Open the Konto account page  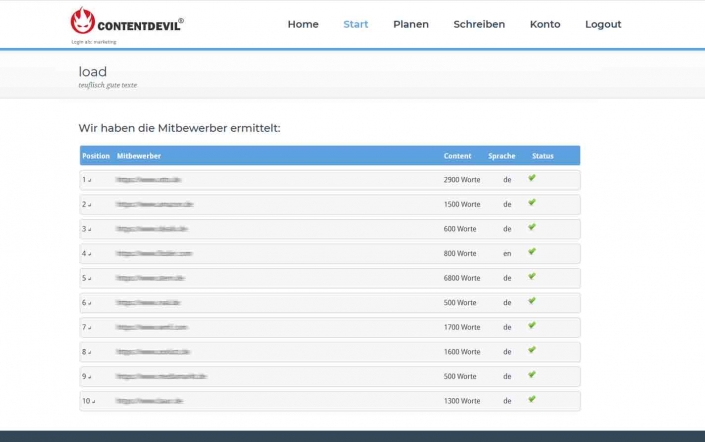(545, 24)
